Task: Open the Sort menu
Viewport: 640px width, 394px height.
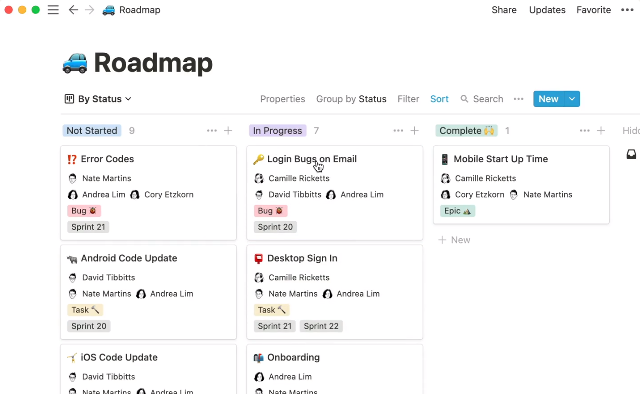Action: tap(439, 99)
